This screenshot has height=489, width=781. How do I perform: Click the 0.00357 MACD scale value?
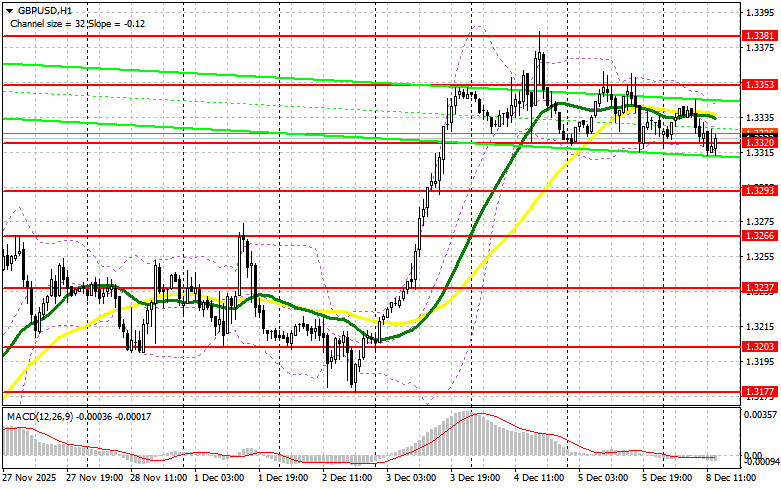click(760, 414)
